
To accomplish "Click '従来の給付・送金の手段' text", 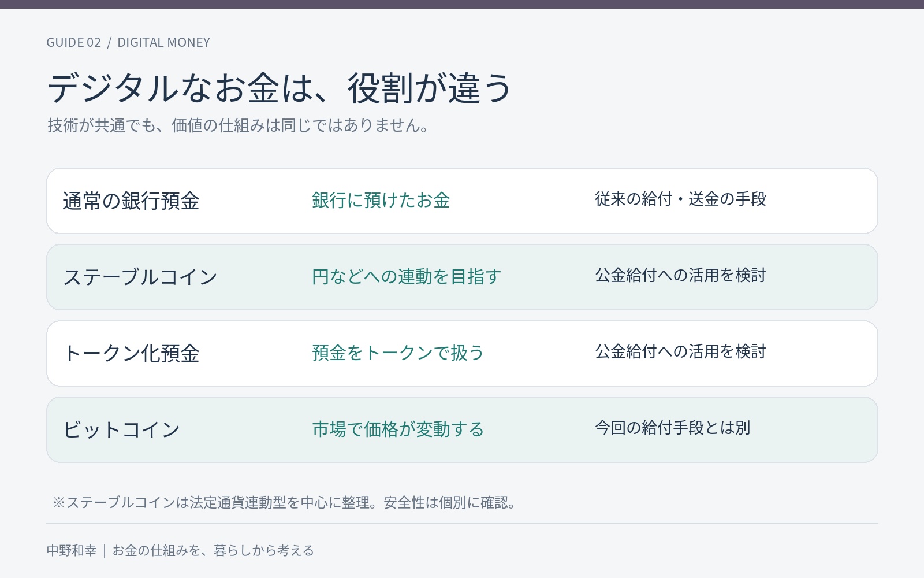I will (680, 199).
